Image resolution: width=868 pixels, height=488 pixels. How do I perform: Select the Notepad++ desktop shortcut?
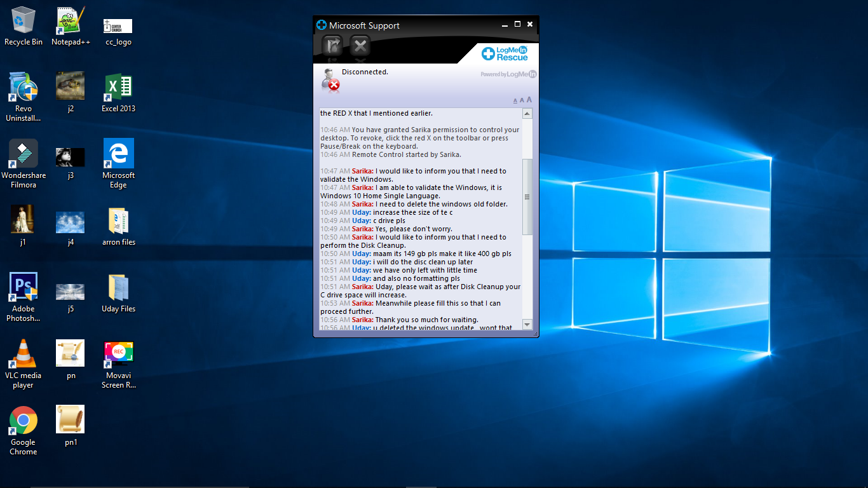click(x=71, y=27)
